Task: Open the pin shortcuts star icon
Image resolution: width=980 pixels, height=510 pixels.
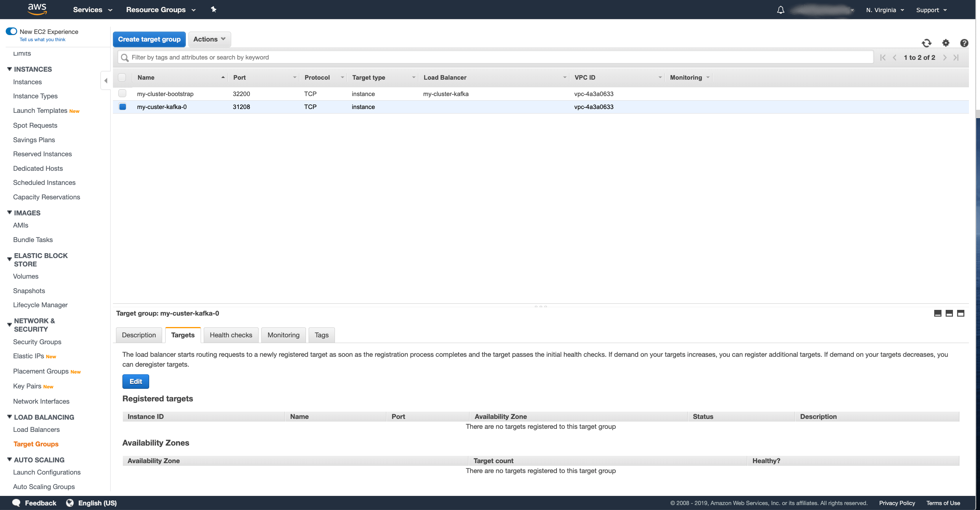Action: tap(214, 10)
